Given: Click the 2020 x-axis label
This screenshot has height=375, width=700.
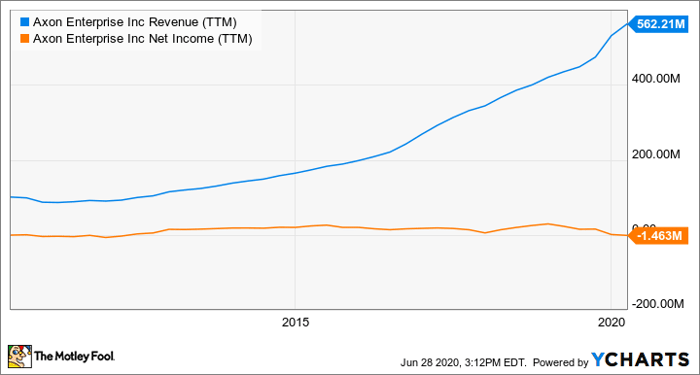Looking at the screenshot, I should 611,322.
